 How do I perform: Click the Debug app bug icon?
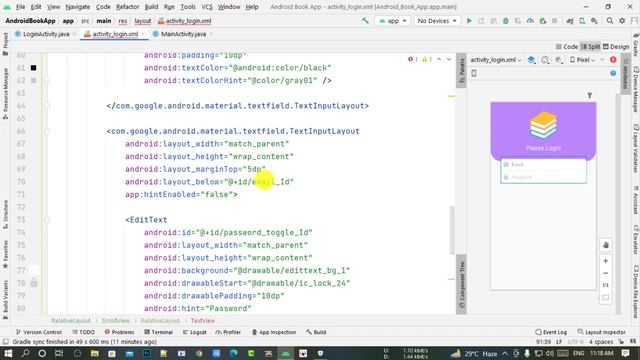click(506, 21)
